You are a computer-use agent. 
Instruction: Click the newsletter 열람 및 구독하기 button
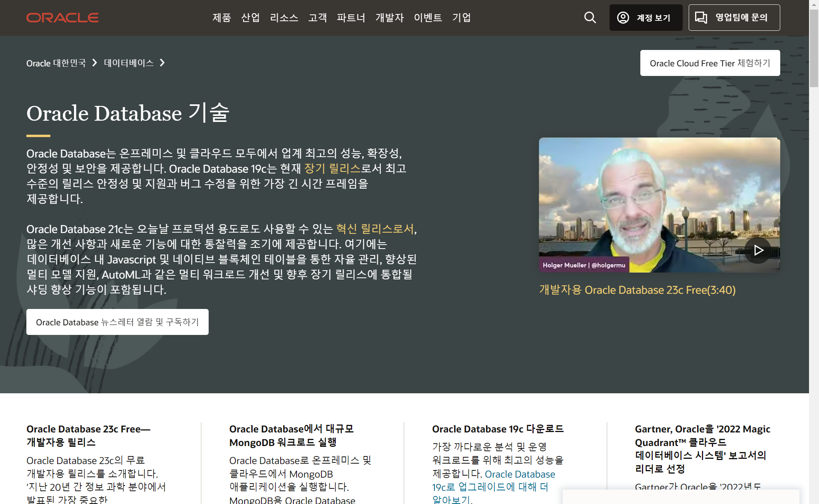(x=117, y=322)
